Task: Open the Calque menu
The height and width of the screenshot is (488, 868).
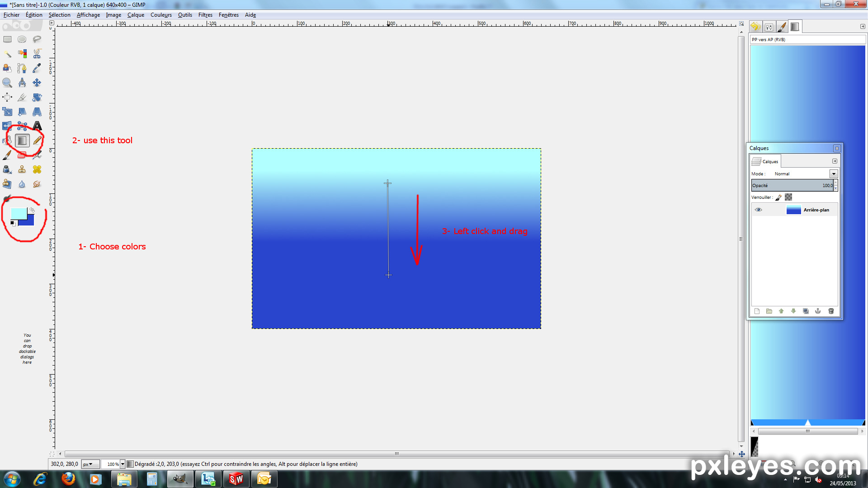Action: (136, 15)
